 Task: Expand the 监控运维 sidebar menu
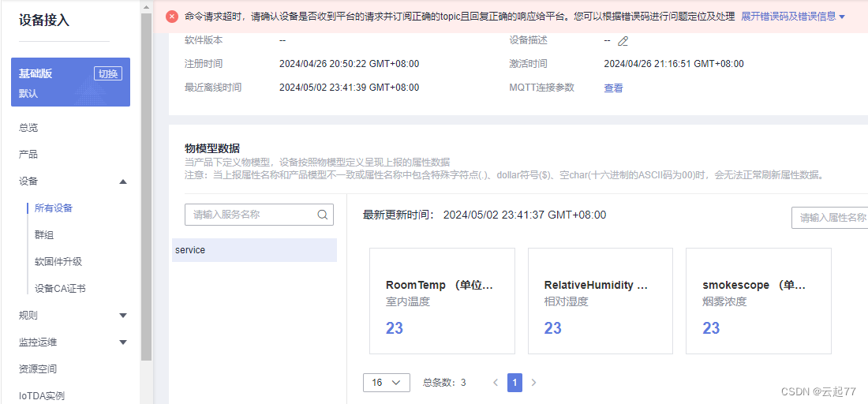pyautogui.click(x=123, y=342)
